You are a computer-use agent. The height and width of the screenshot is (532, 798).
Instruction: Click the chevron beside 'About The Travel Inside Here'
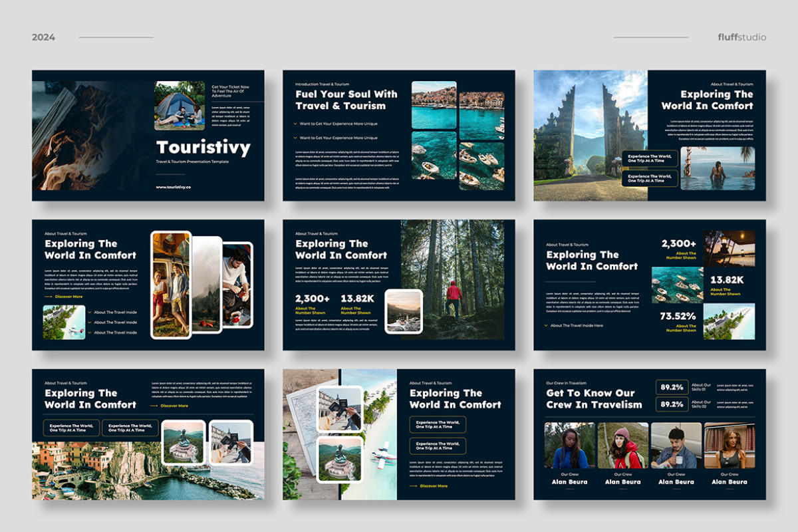click(x=546, y=326)
